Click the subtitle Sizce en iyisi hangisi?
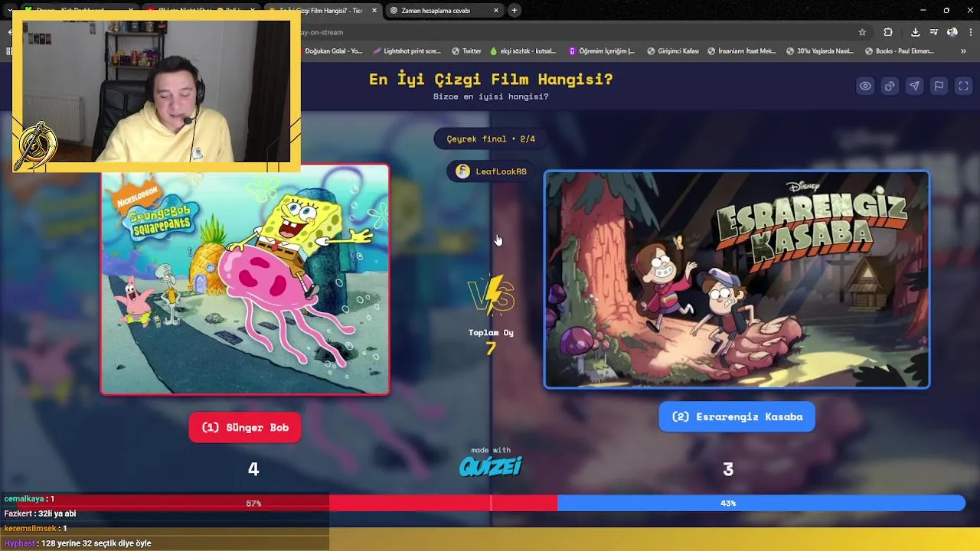 491,96
